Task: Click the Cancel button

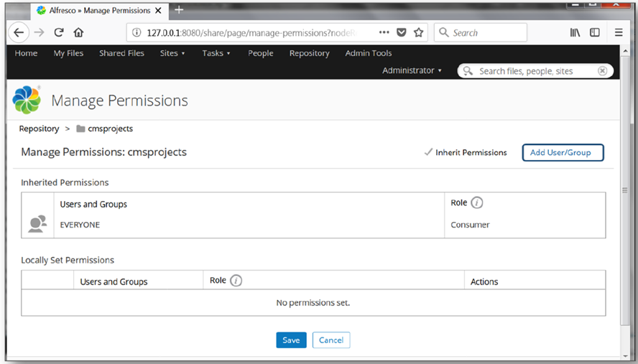Action: point(331,340)
